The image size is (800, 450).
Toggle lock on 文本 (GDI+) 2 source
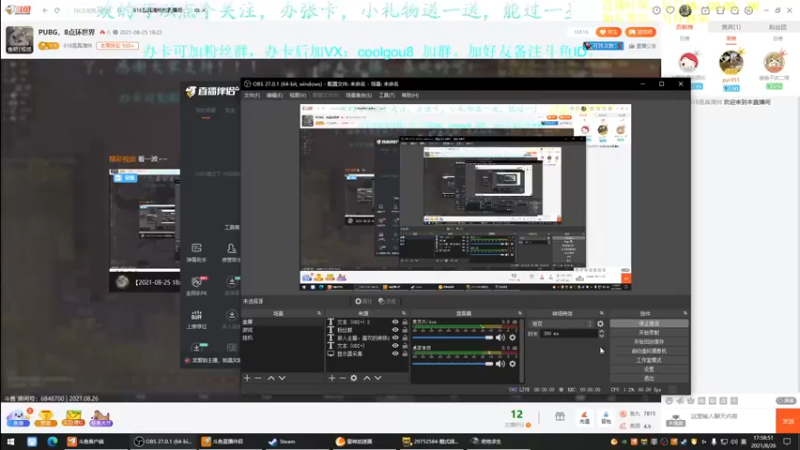click(x=405, y=322)
